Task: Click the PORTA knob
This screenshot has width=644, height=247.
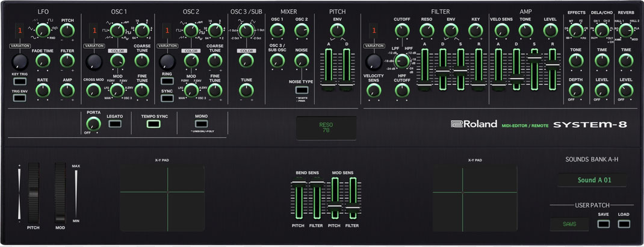Action: [94, 123]
